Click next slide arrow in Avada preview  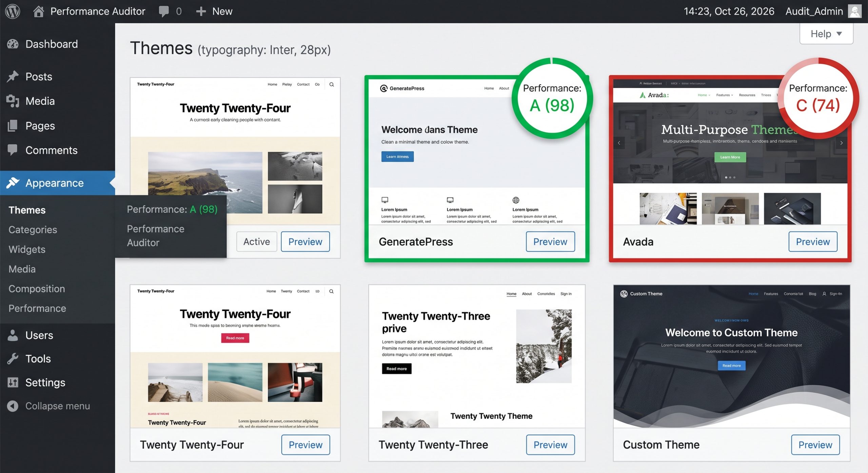pos(841,143)
